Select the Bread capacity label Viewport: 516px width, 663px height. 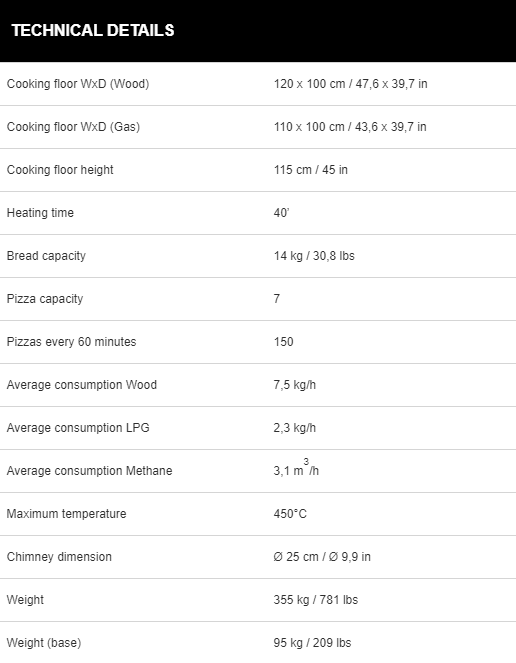coord(46,256)
